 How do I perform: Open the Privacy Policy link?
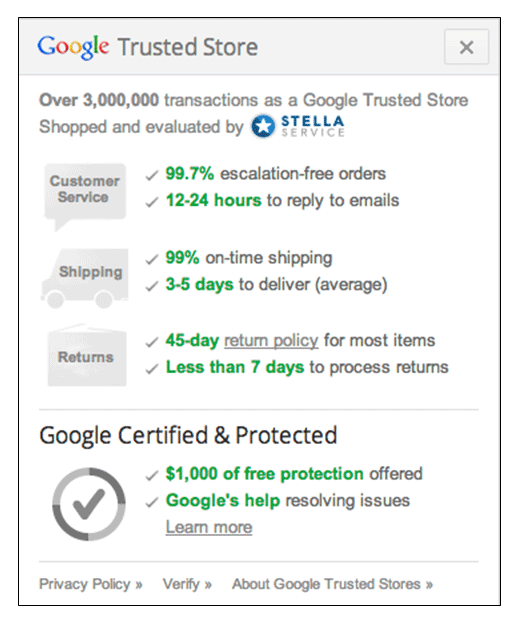coord(90,584)
